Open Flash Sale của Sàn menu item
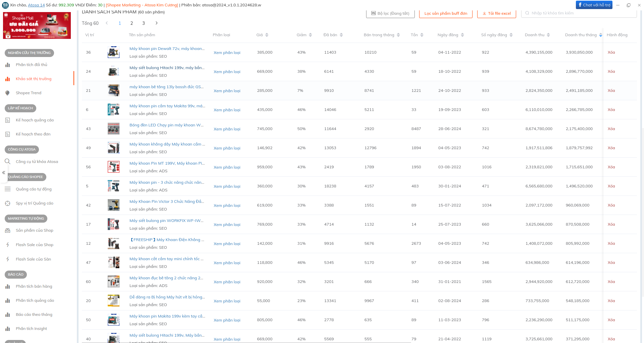Viewport: 644px width, 343px height. pos(33,259)
